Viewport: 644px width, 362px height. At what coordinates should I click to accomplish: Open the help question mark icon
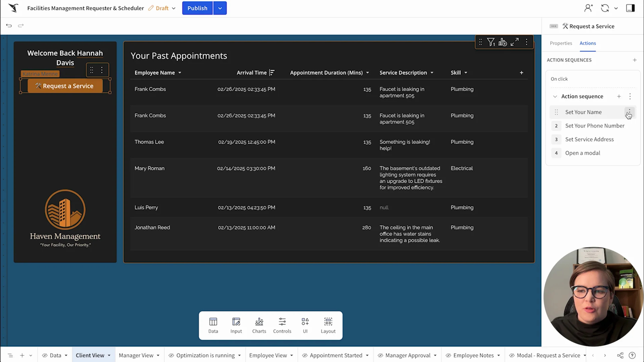632,355
